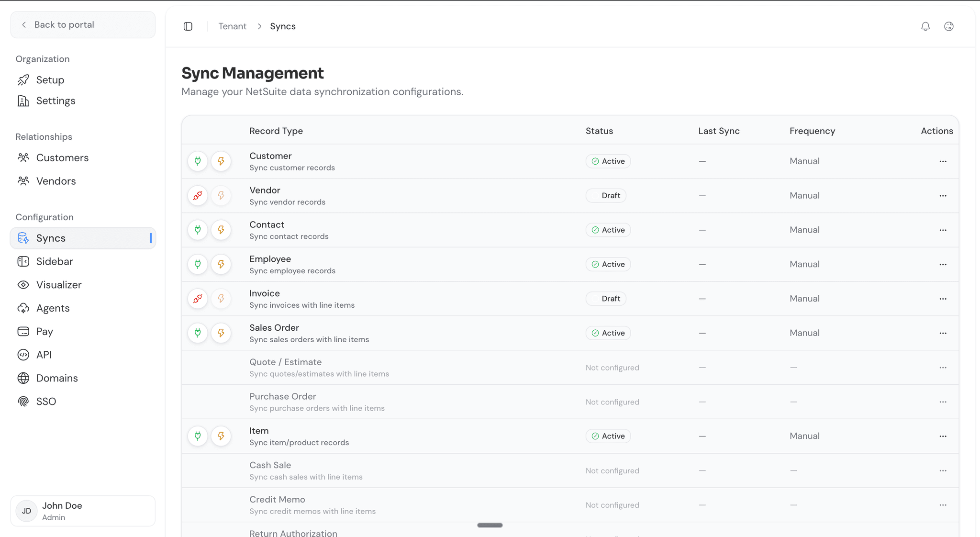This screenshot has width=980, height=537.
Task: Click Back to portal button
Action: point(83,25)
